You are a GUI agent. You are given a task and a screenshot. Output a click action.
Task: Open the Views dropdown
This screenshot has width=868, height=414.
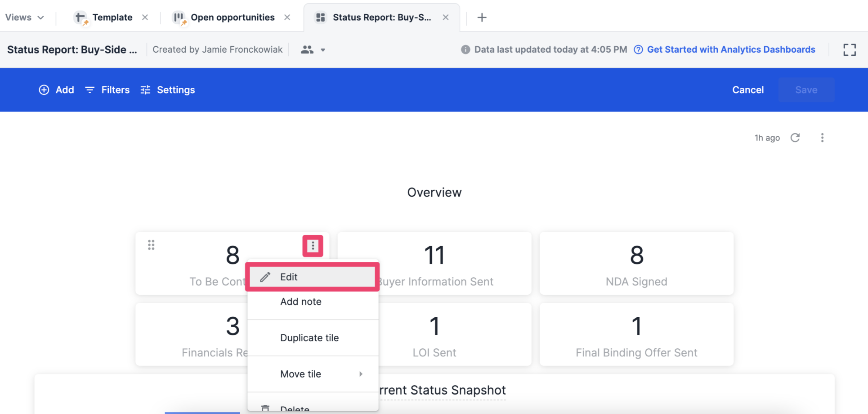pos(24,17)
